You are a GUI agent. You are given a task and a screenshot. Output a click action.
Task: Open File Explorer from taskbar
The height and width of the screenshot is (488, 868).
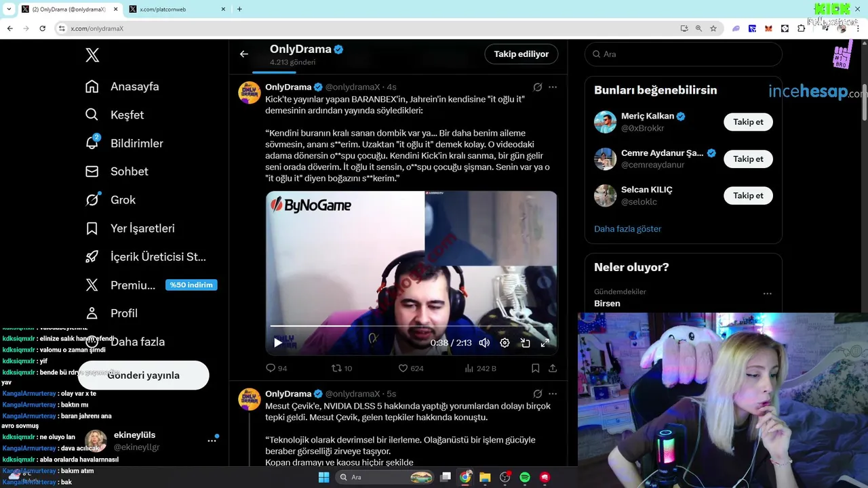485,477
